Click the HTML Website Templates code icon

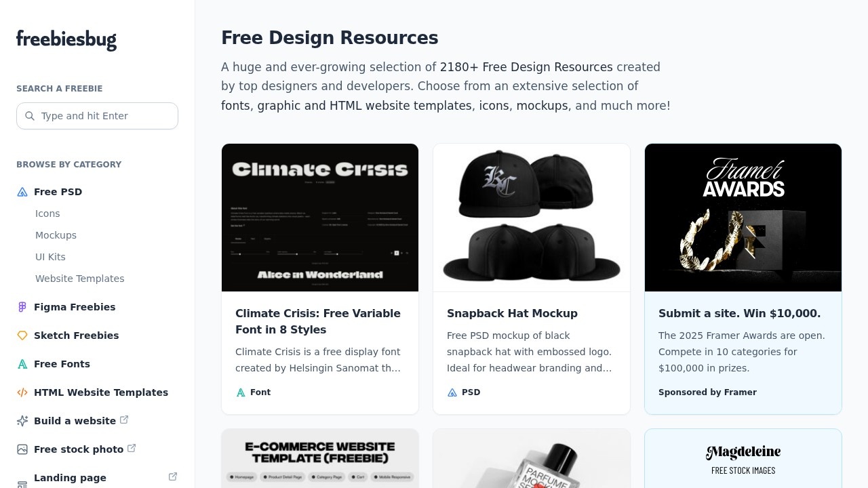point(22,392)
